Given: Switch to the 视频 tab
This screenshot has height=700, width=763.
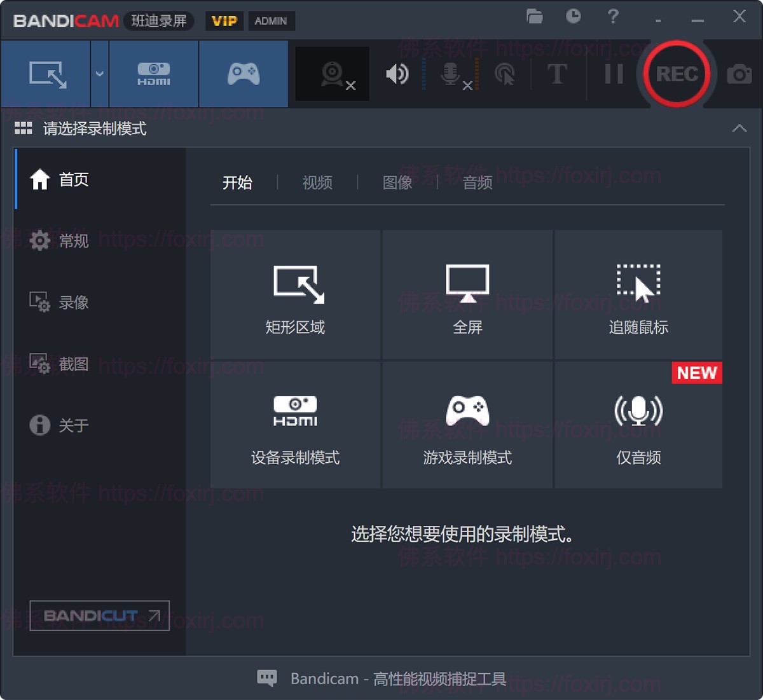Looking at the screenshot, I should [317, 182].
